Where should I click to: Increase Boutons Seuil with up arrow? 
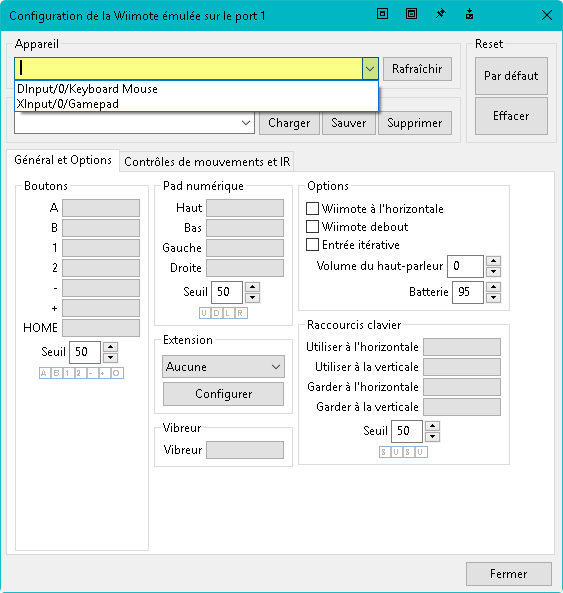(110, 347)
